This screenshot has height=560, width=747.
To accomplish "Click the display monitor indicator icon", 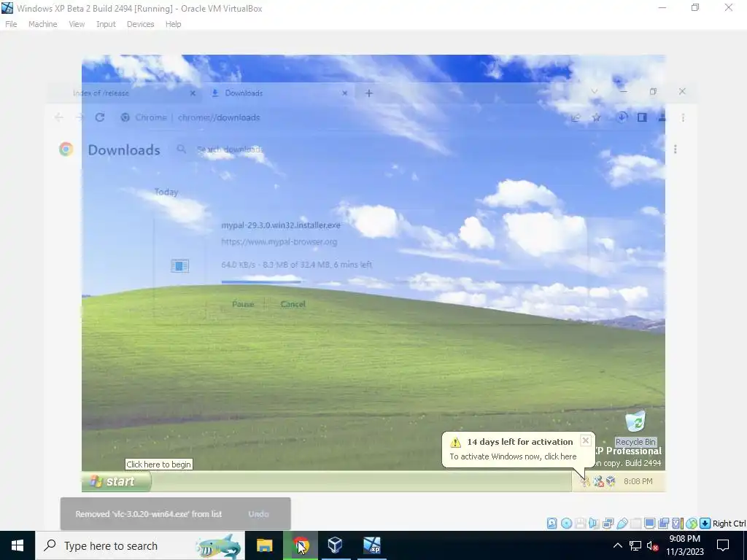I will point(649,524).
